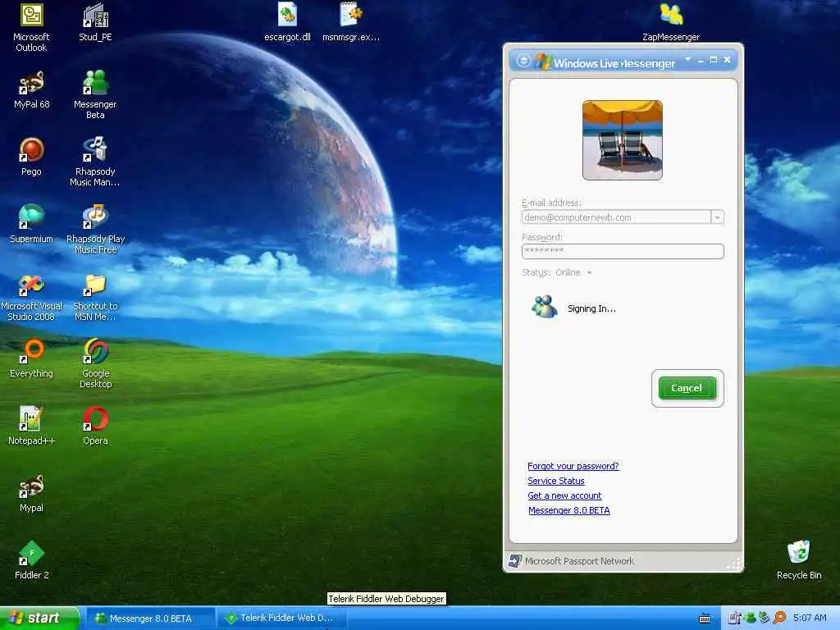Click Get a new account link
Viewport: 840px width, 630px height.
(564, 495)
